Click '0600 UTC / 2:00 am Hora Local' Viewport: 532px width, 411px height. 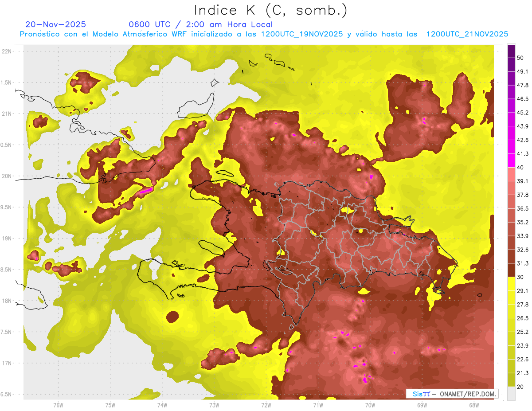(200, 24)
